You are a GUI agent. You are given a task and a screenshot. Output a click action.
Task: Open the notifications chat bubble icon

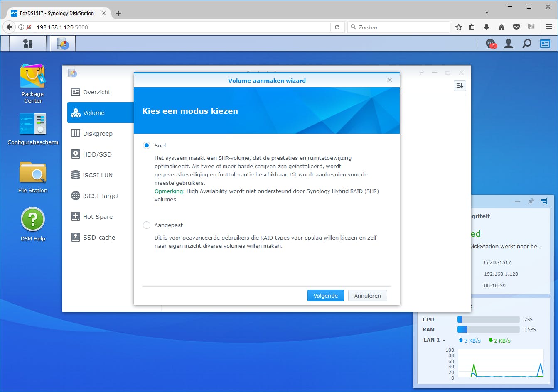pyautogui.click(x=491, y=44)
